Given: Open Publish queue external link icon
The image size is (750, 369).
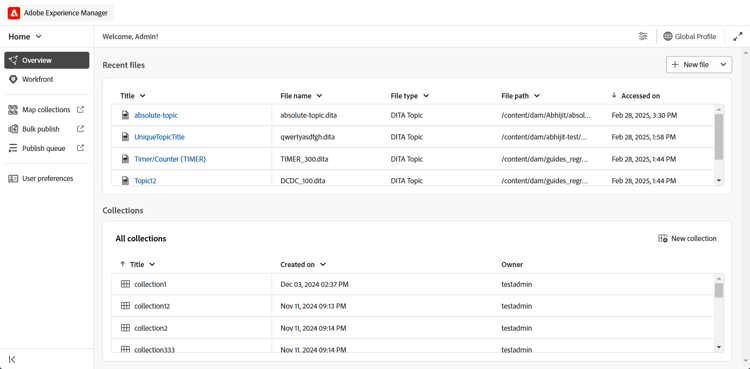Looking at the screenshot, I should pos(80,148).
